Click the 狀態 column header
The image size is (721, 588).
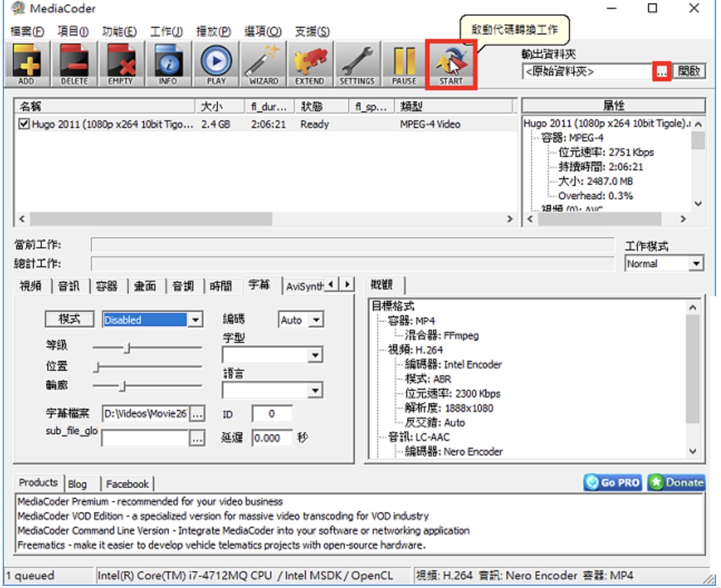tap(320, 106)
